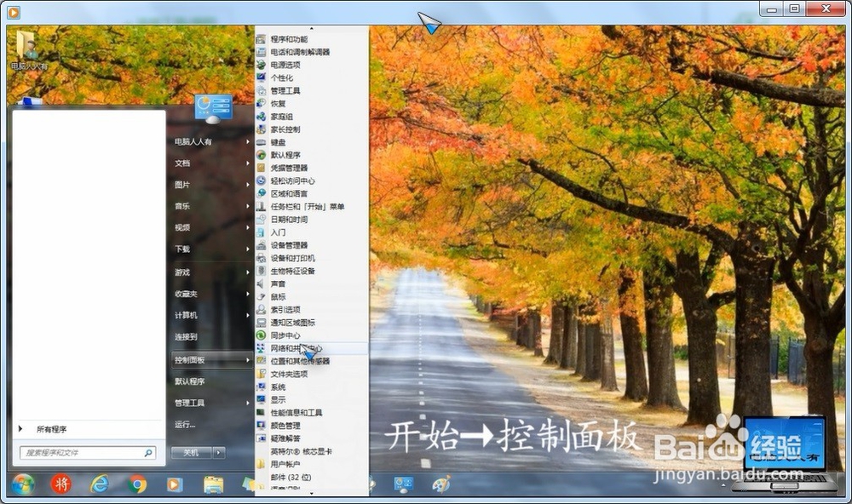Open 程序和功能 icon in Control Panel list
The image size is (852, 504).
point(262,39)
